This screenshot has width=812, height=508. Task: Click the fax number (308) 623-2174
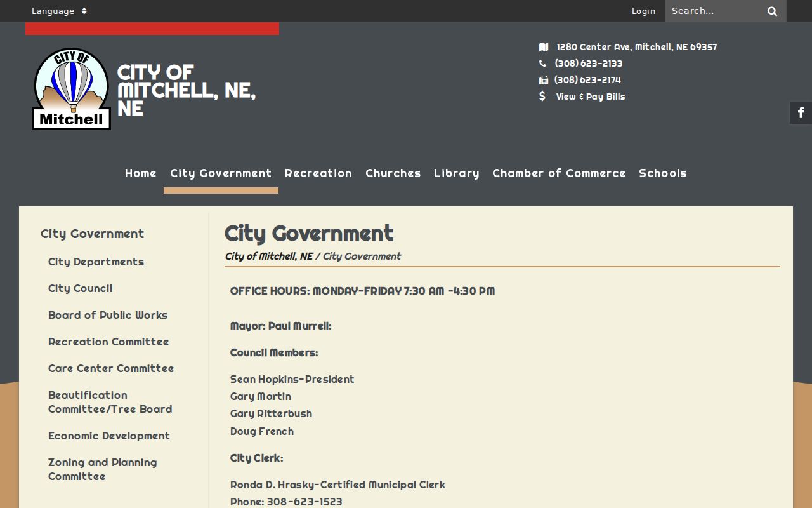coord(587,80)
